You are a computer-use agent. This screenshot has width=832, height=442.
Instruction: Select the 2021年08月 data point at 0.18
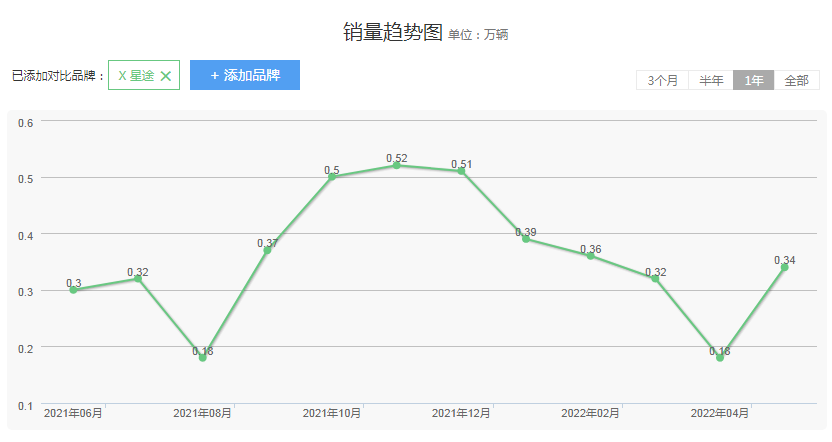click(x=202, y=357)
